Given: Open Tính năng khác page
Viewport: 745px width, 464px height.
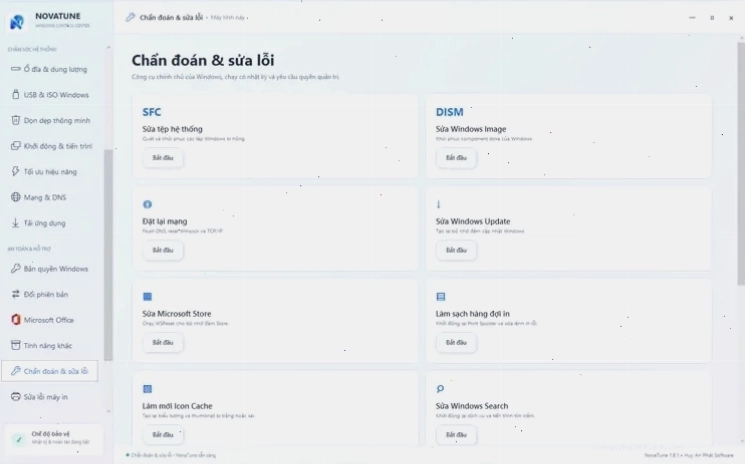Looking at the screenshot, I should [49, 345].
